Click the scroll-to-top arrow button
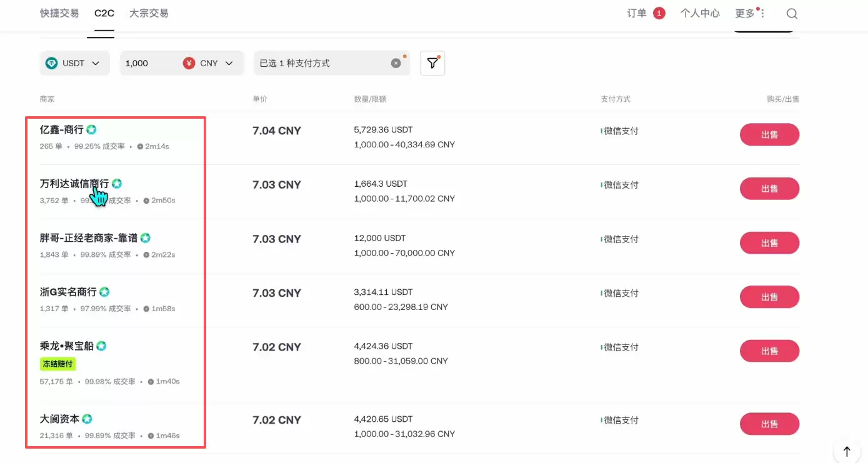Screen dimensions: 868x463 click(847, 451)
